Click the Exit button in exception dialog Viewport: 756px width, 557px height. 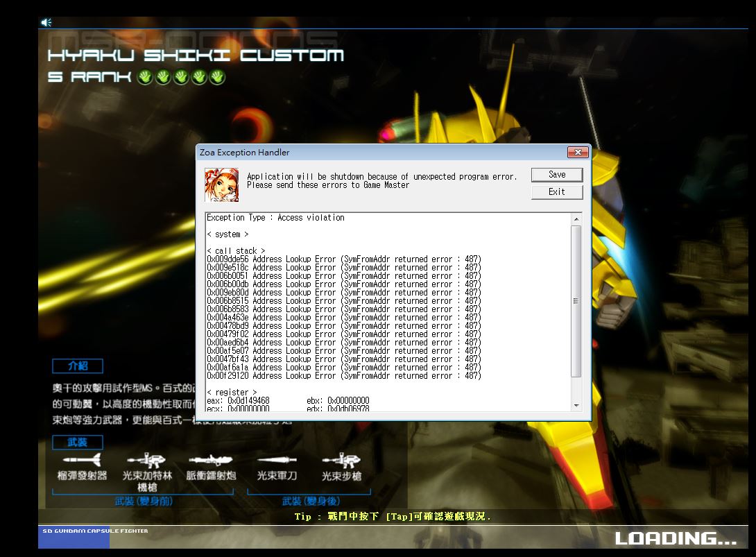tap(557, 192)
